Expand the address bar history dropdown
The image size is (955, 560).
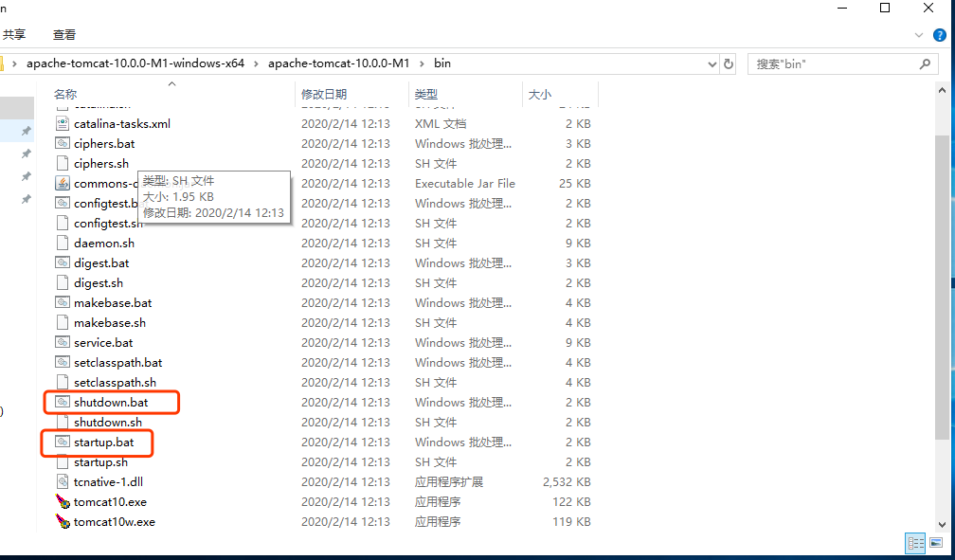pyautogui.click(x=712, y=63)
